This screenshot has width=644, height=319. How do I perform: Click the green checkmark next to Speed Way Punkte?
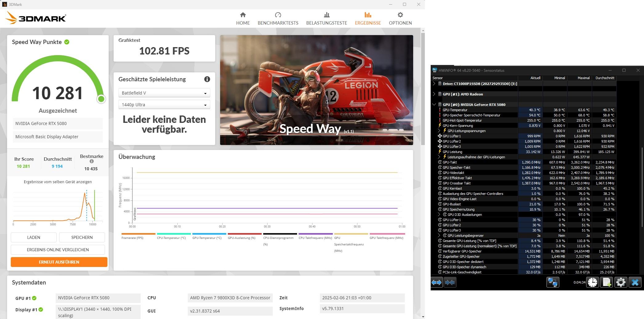pos(67,42)
